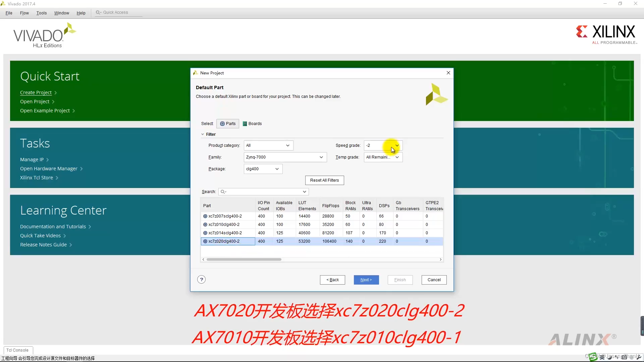Open the Tools menu
Viewport: 644px width, 362px height.
pos(41,13)
